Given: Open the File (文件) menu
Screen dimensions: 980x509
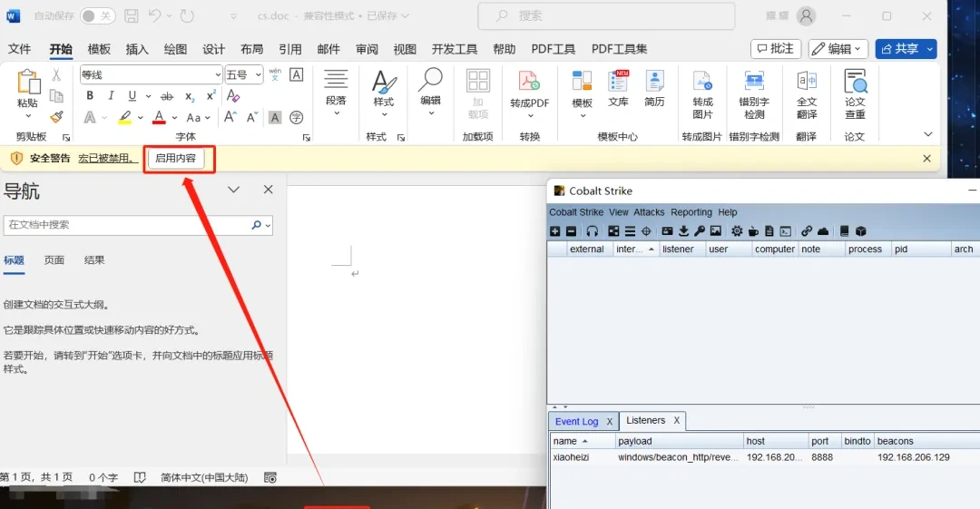Looking at the screenshot, I should 19,49.
